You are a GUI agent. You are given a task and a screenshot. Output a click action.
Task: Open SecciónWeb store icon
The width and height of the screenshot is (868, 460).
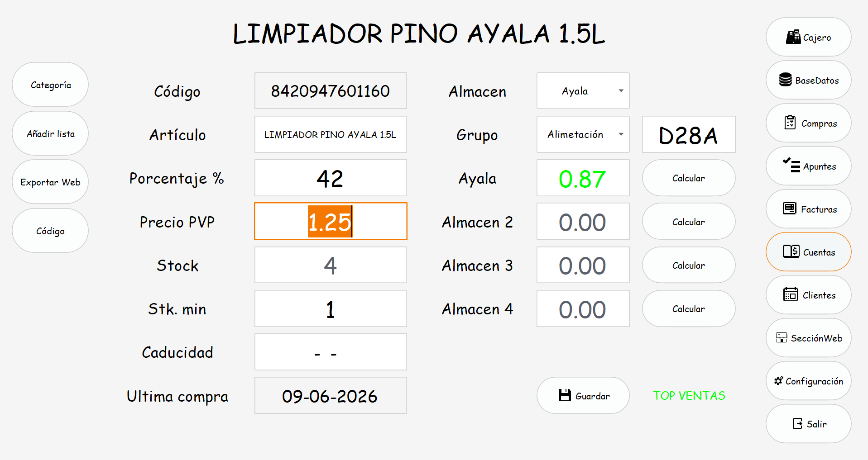[782, 337]
